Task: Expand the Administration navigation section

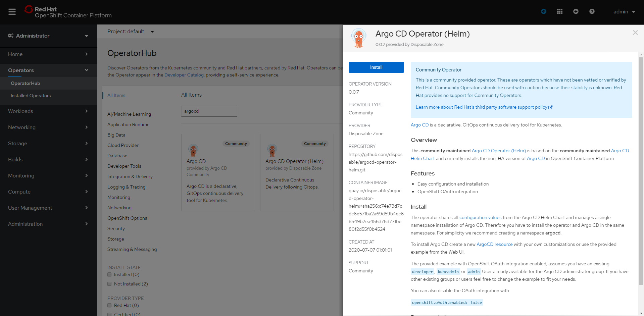Action: (49, 224)
